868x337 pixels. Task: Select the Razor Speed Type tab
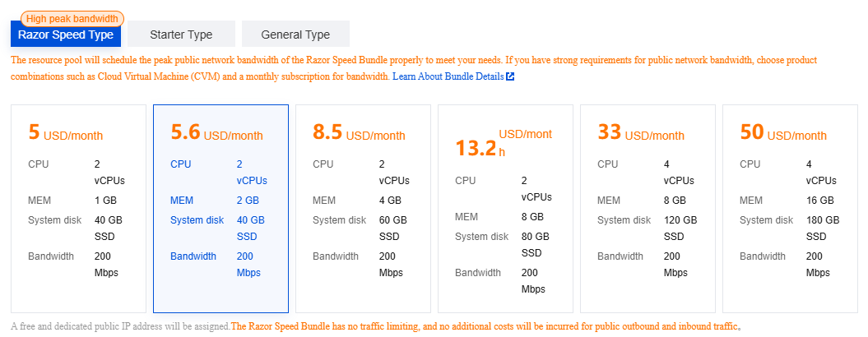click(x=66, y=35)
